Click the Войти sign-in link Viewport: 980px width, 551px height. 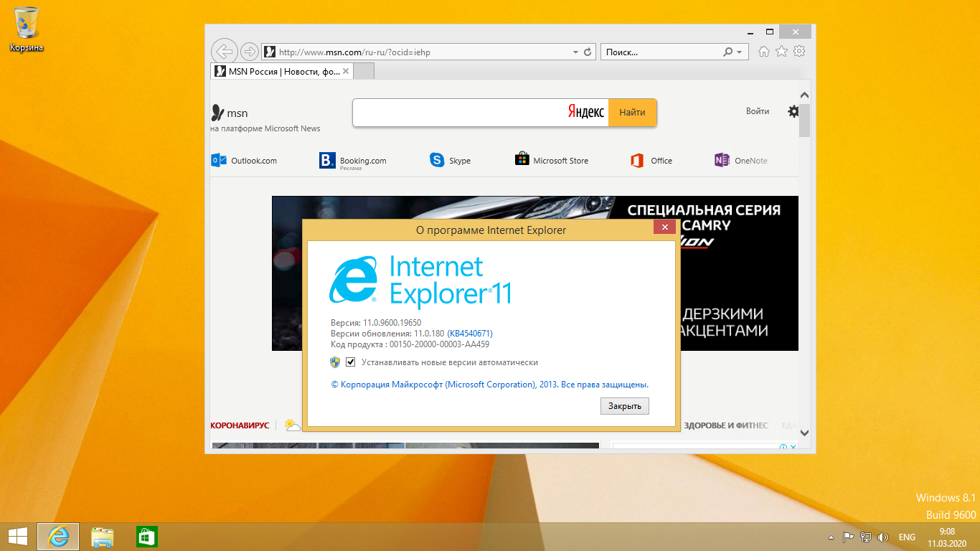coord(758,111)
